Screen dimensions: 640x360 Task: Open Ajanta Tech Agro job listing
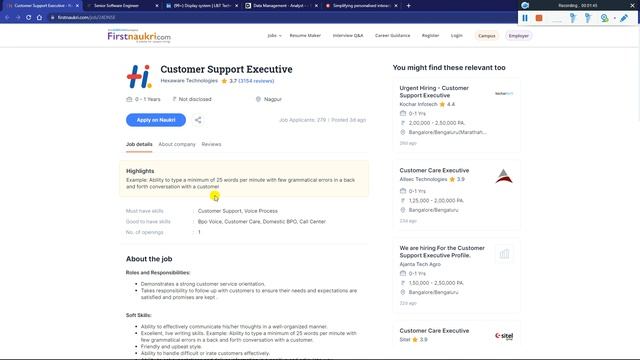[442, 252]
